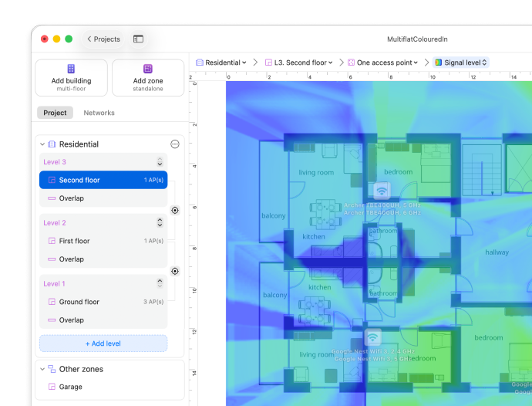Click the Add zone standalone button
Image resolution: width=532 pixels, height=406 pixels.
tap(148, 78)
